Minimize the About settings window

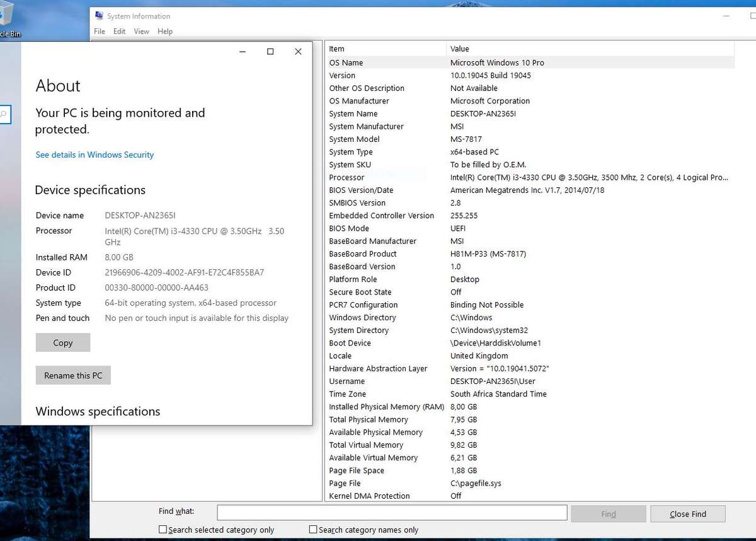(243, 52)
